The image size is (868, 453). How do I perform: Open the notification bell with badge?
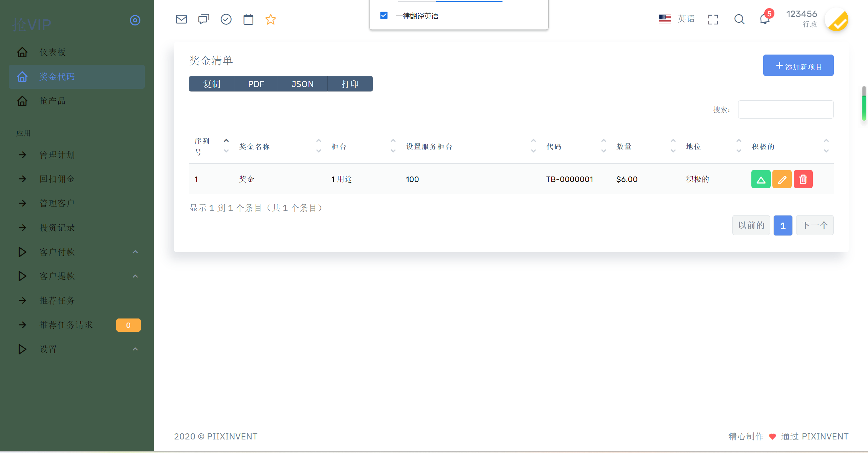click(x=765, y=19)
